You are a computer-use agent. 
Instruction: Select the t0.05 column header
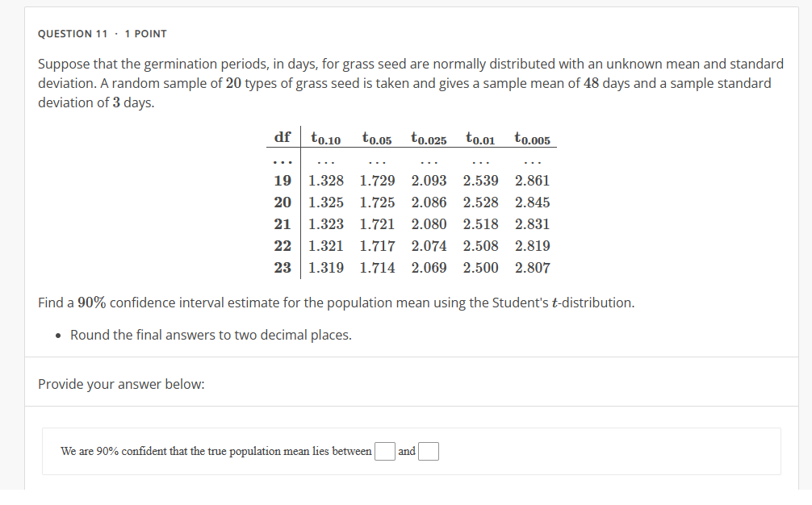pyautogui.click(x=376, y=138)
